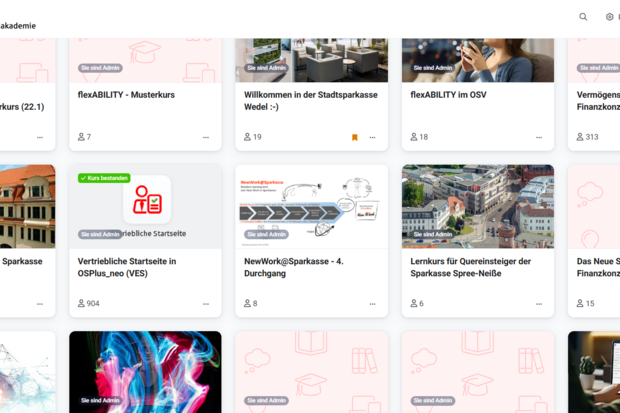The width and height of the screenshot is (620, 413).
Task: Open the office lounge thumbnail of Stadtsparkasse Wedel
Action: [x=312, y=60]
